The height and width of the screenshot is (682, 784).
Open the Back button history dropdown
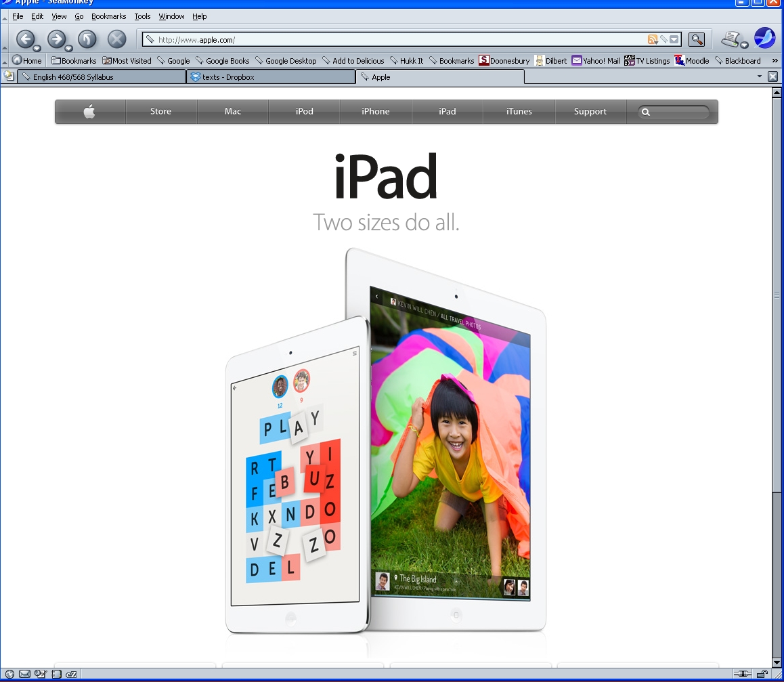(x=37, y=48)
